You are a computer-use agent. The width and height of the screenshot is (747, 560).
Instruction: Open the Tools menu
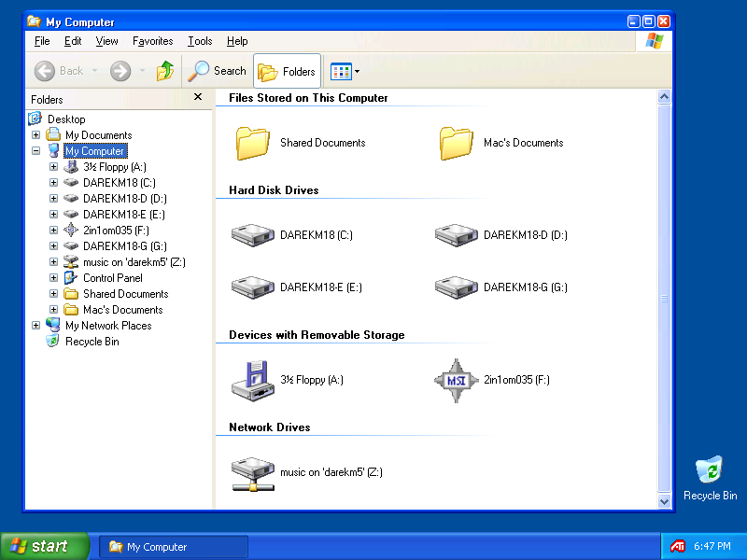pos(200,41)
